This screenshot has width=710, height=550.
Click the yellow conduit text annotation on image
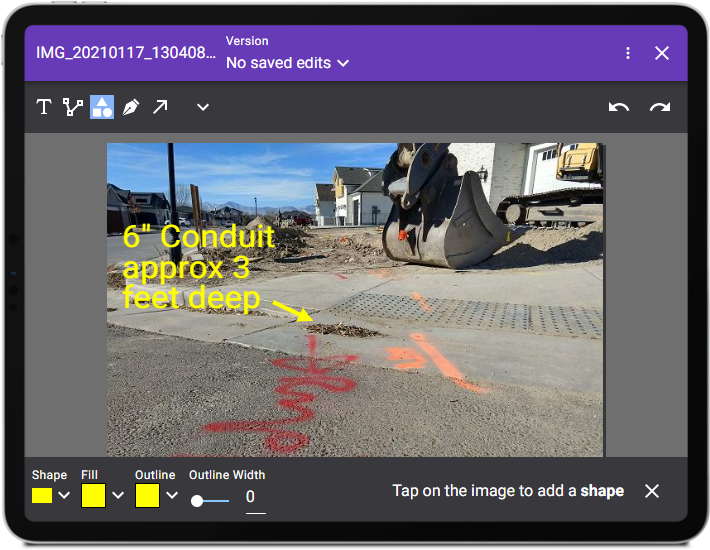(x=198, y=267)
